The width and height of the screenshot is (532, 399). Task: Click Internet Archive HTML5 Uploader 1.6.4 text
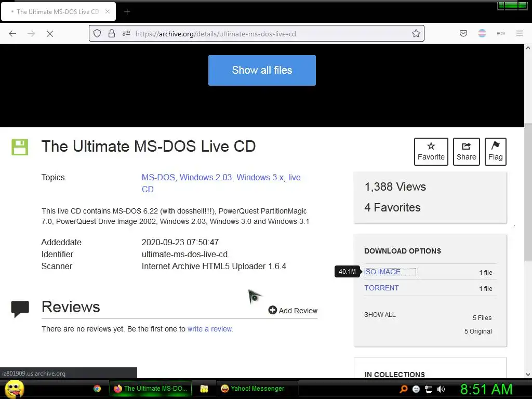pyautogui.click(x=214, y=266)
